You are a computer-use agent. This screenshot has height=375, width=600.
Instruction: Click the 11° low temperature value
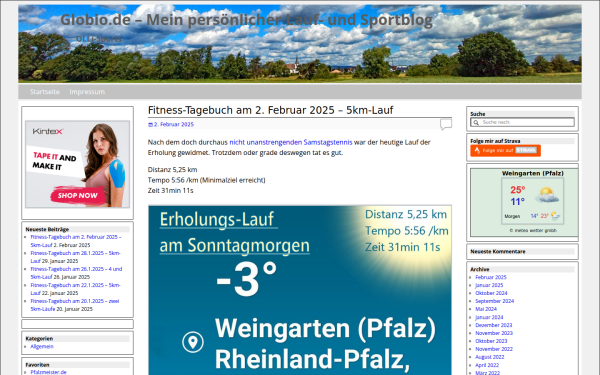pos(517,202)
